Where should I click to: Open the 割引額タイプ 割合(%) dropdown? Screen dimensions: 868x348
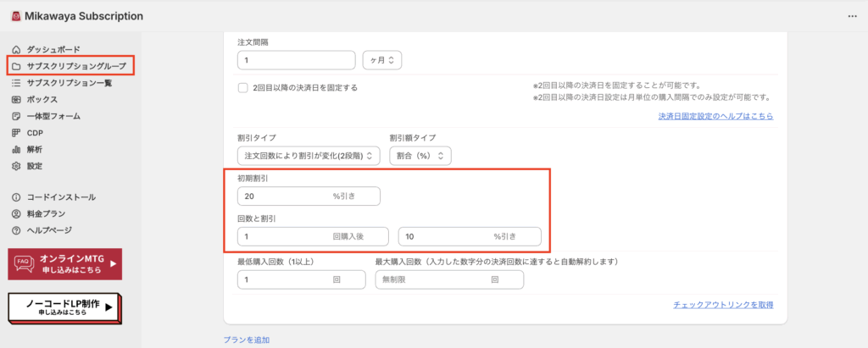tap(420, 156)
